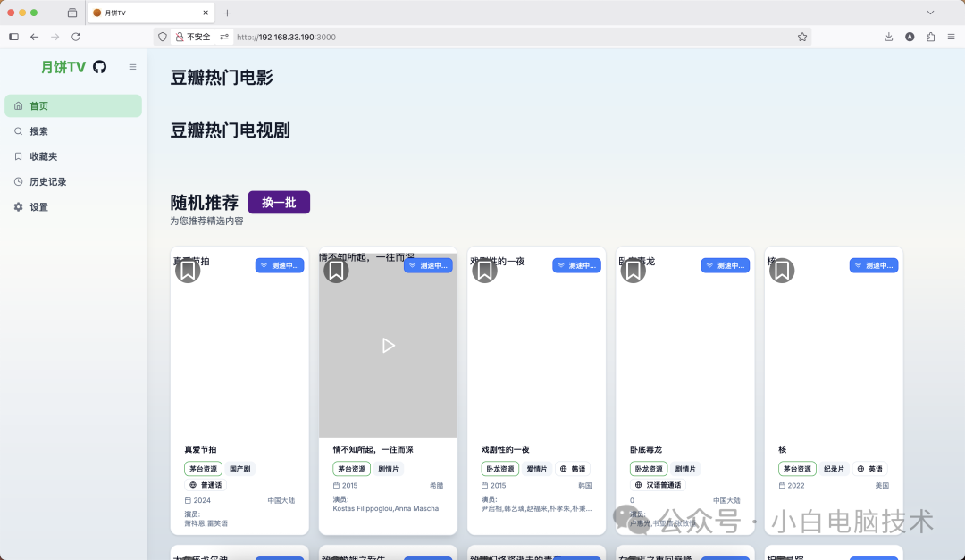The image size is (965, 560).
Task: Close the 月饼TV browser tab
Action: tap(206, 13)
